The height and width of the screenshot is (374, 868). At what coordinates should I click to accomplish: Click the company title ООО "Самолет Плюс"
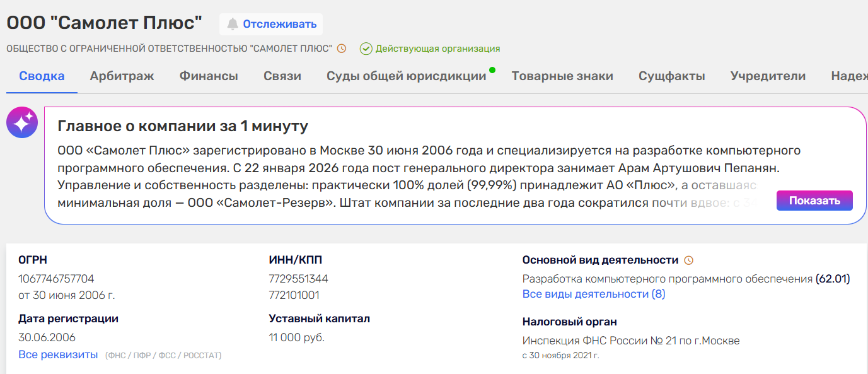[105, 23]
